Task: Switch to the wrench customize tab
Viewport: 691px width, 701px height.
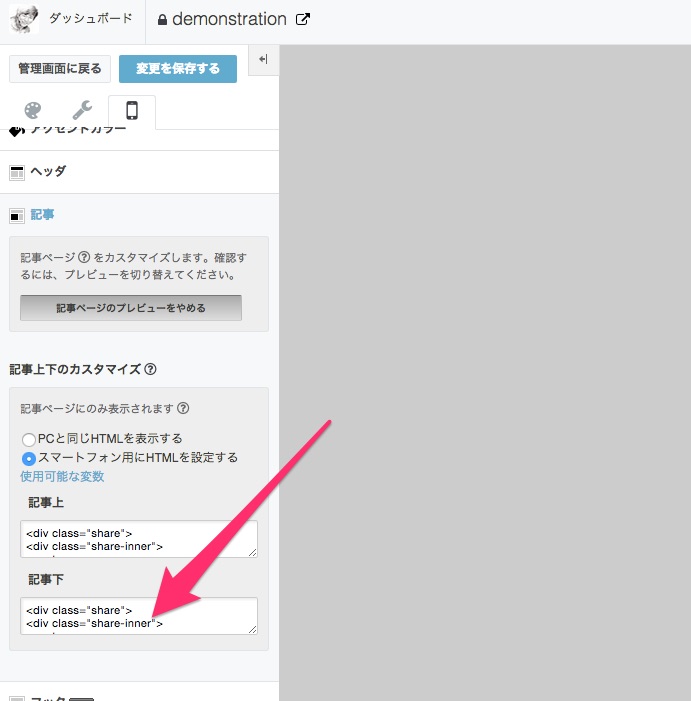Action: point(82,110)
